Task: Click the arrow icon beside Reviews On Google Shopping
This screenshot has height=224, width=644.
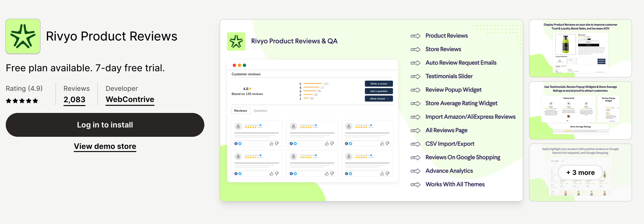Action: (x=415, y=157)
